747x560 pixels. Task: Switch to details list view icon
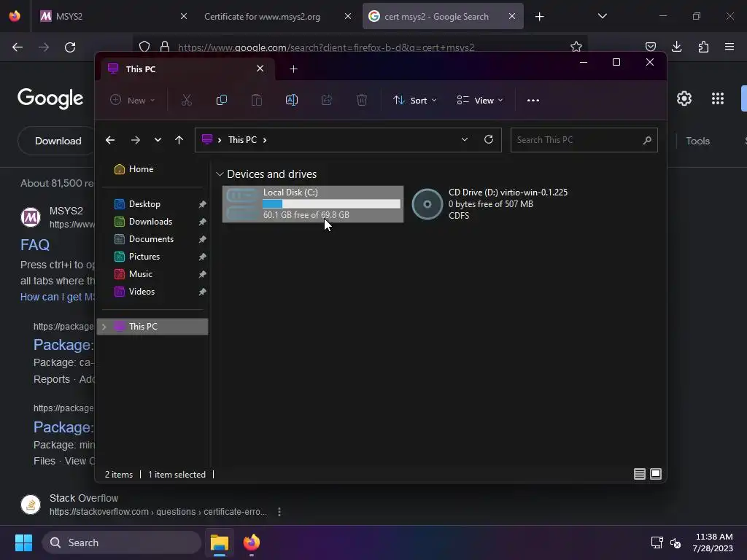pos(639,474)
